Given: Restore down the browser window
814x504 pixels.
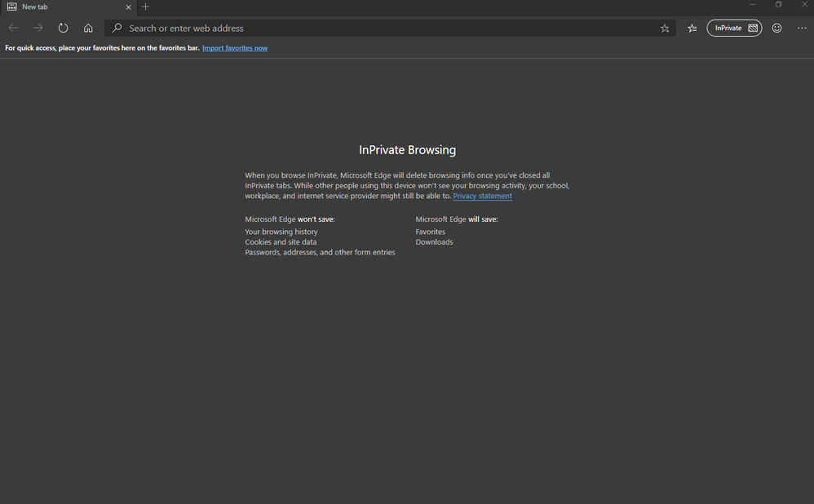Looking at the screenshot, I should pos(778,5).
